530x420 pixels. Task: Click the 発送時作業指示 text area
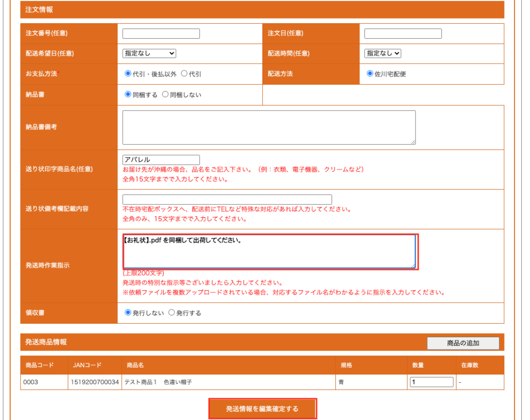point(269,251)
